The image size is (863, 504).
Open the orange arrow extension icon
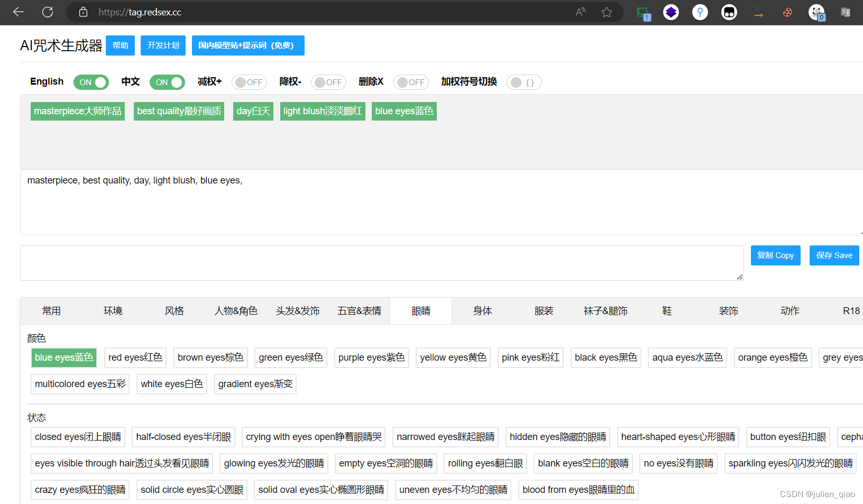[x=758, y=12]
